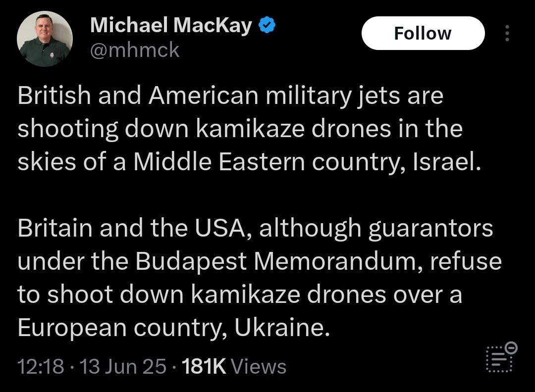Click the Michael MacKay display name
This screenshot has height=392, width=535.
[171, 26]
